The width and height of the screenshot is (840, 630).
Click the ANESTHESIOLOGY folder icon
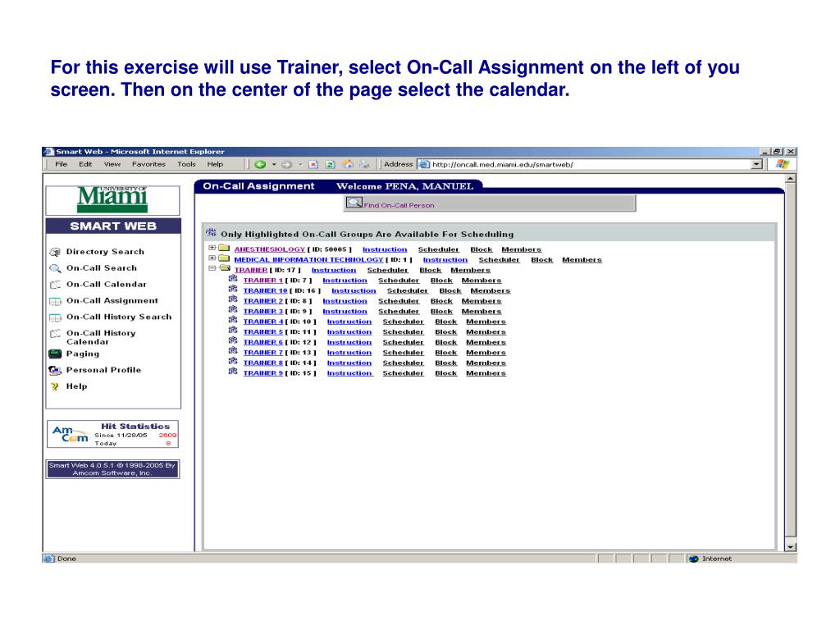(x=225, y=248)
